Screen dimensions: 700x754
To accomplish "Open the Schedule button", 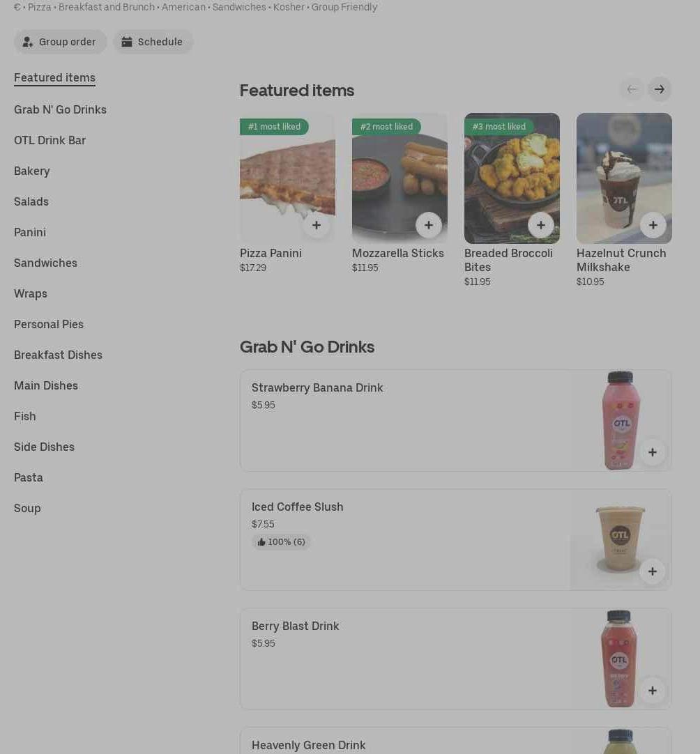I will point(153,42).
